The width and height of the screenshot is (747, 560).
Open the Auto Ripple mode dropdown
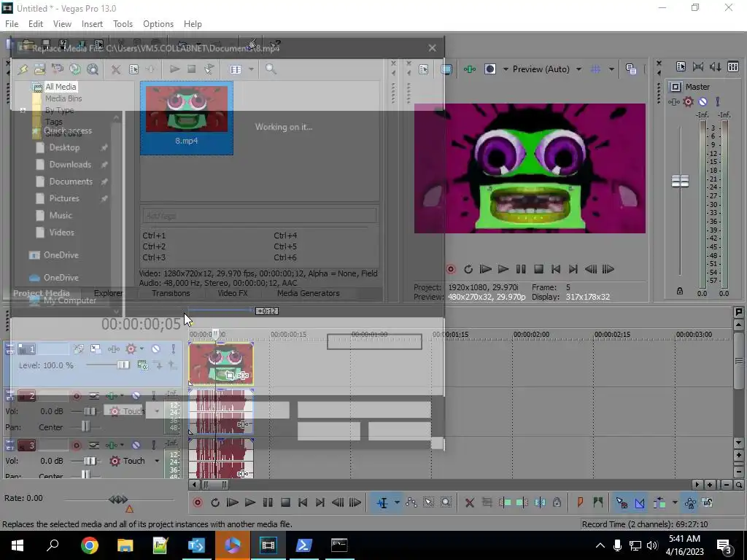(675, 502)
